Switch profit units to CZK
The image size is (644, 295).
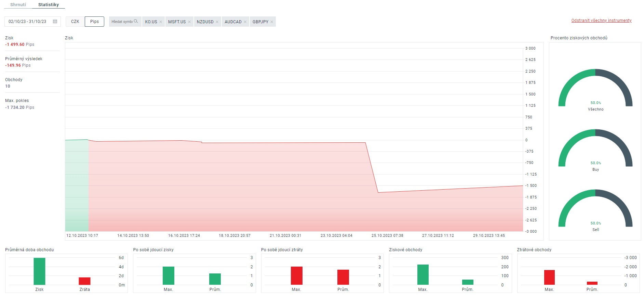75,22
